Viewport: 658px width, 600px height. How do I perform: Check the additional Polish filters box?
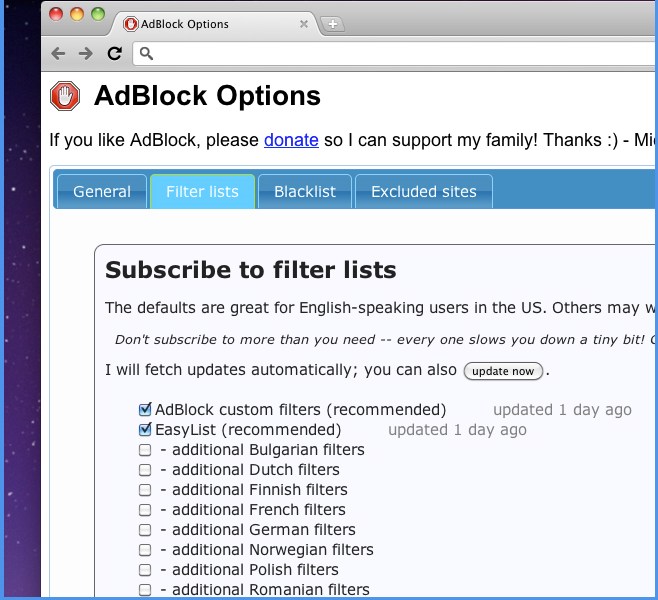pyautogui.click(x=145, y=570)
